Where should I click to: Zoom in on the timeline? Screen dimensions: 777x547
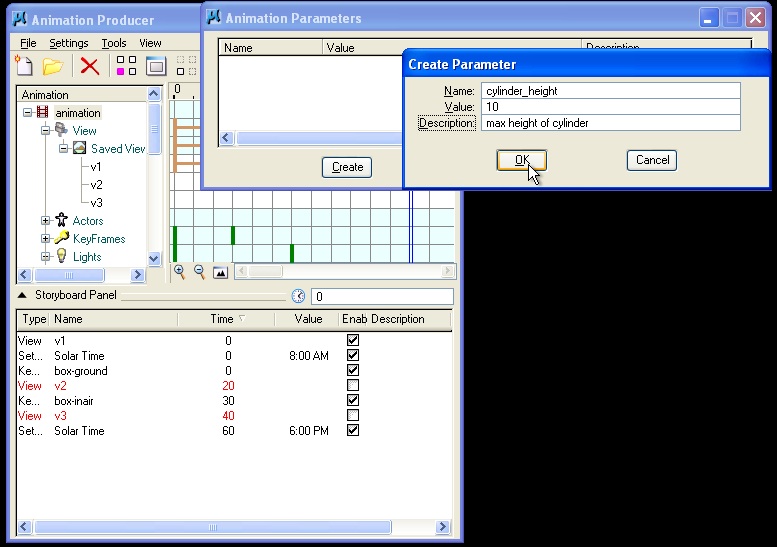179,272
